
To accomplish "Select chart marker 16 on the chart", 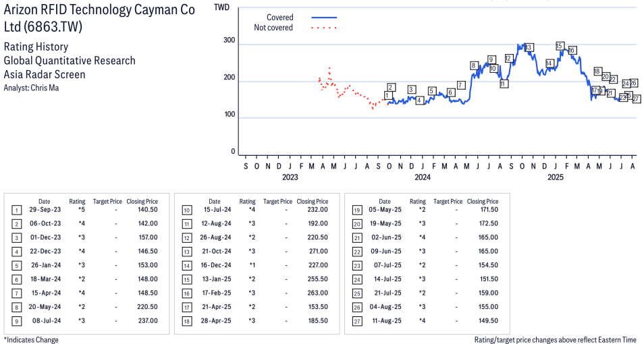I will click(x=571, y=50).
